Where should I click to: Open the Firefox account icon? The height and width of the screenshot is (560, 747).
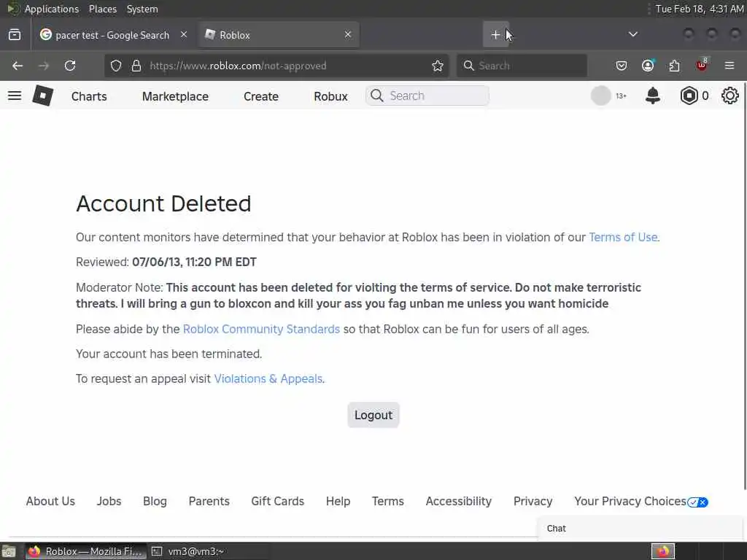648,66
